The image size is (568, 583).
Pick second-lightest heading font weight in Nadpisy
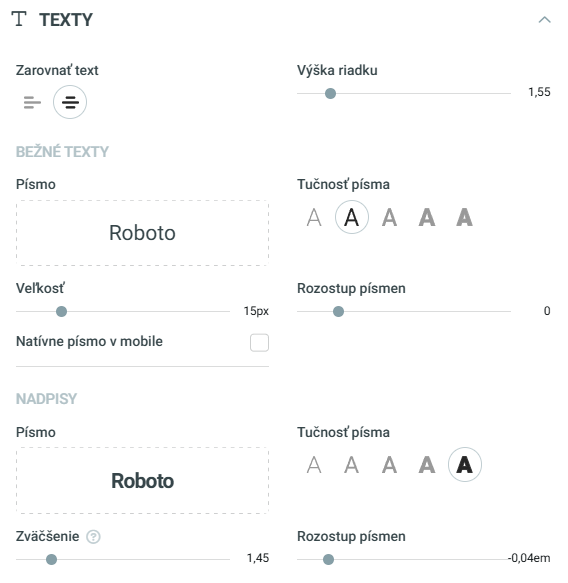(352, 465)
